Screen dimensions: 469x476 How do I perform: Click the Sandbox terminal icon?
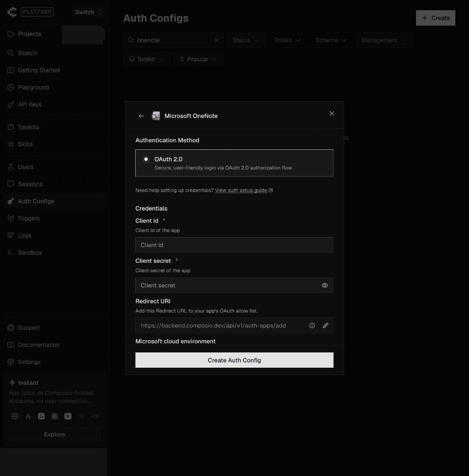click(x=11, y=253)
